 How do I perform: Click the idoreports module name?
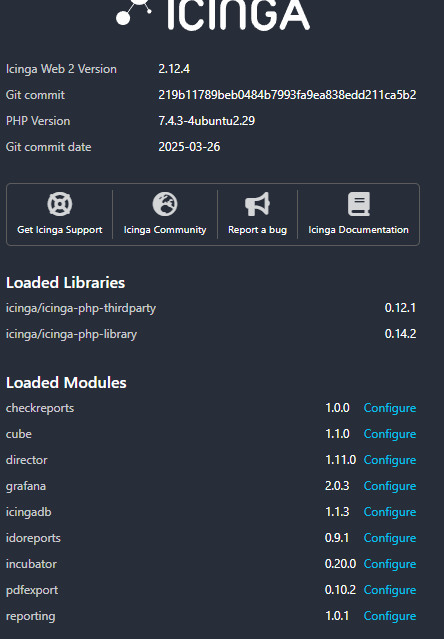click(x=33, y=539)
